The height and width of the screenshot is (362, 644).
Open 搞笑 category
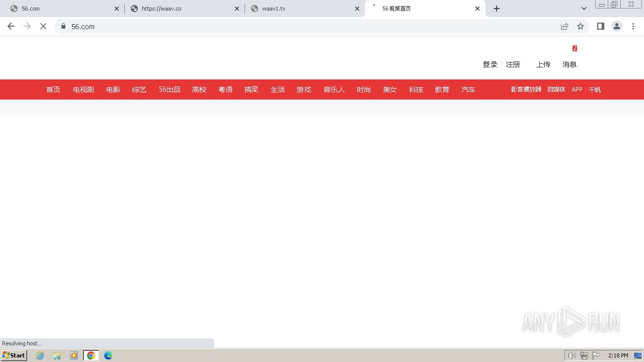point(252,89)
